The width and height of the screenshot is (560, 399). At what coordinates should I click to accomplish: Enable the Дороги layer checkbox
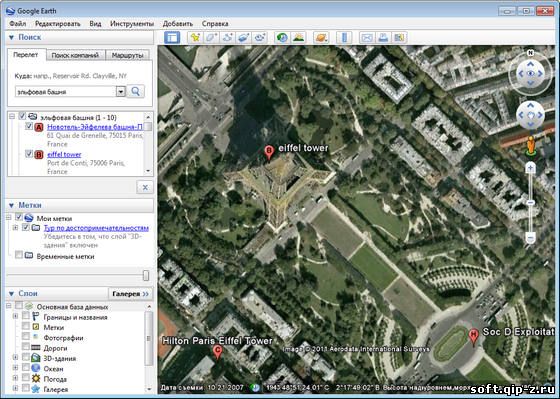click(26, 346)
